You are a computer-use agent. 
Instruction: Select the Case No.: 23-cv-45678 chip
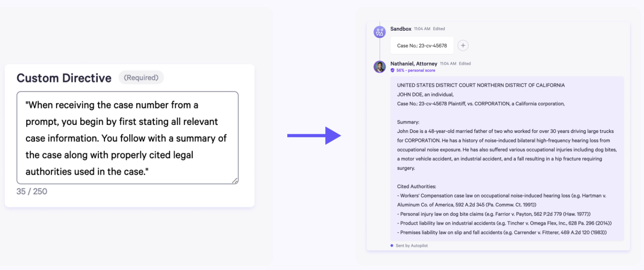click(x=422, y=46)
